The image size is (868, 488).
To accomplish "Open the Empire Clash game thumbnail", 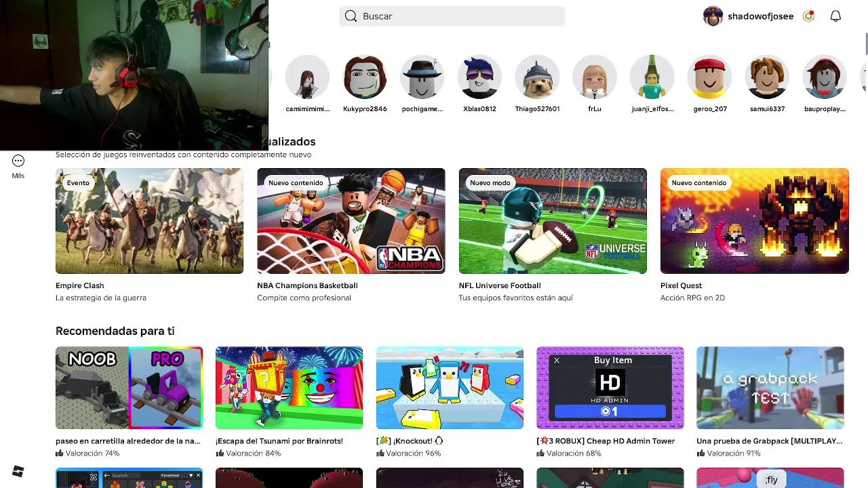I will pyautogui.click(x=149, y=221).
